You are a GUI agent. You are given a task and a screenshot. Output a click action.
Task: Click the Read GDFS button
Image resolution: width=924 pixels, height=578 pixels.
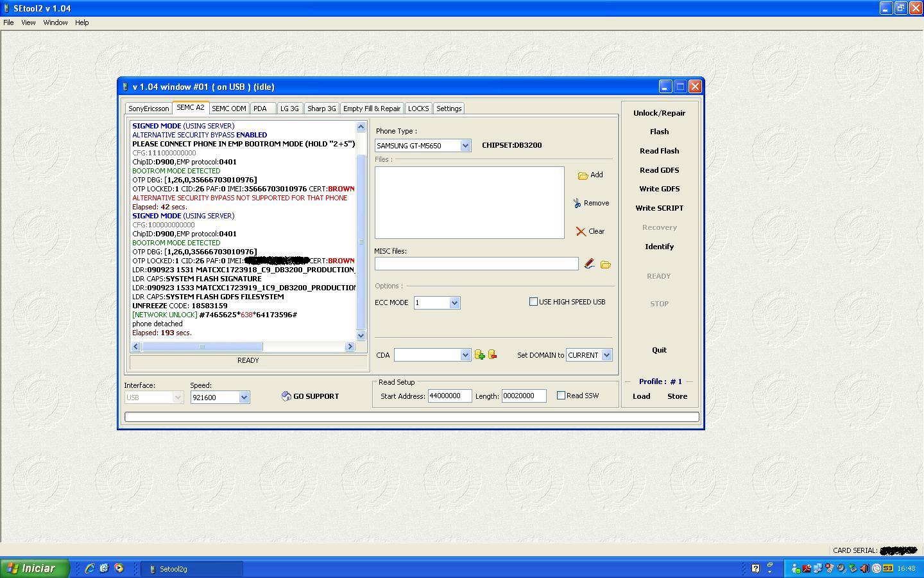click(x=659, y=170)
